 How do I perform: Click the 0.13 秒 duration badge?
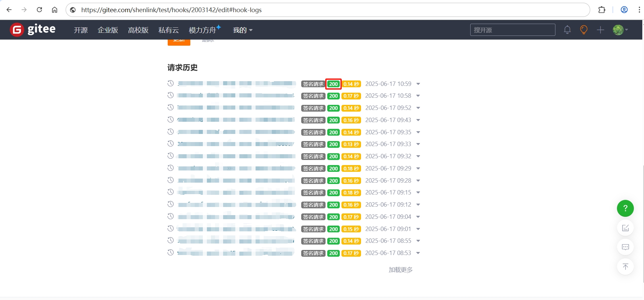[351, 144]
